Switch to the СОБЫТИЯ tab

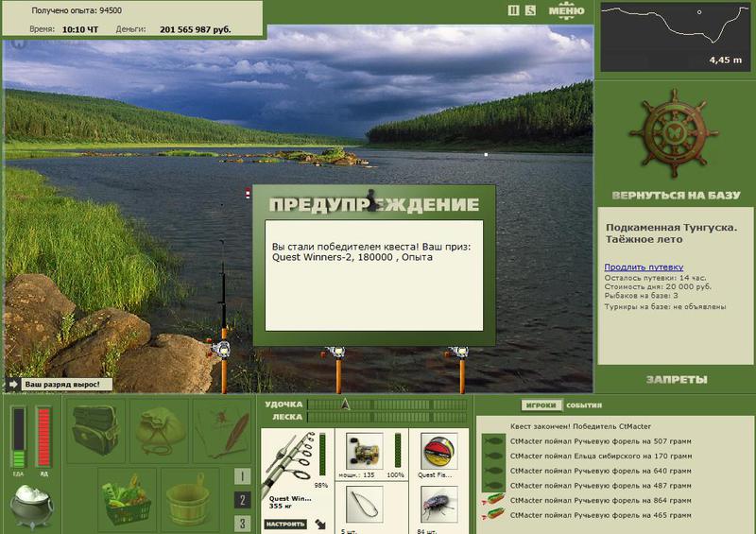tap(584, 405)
